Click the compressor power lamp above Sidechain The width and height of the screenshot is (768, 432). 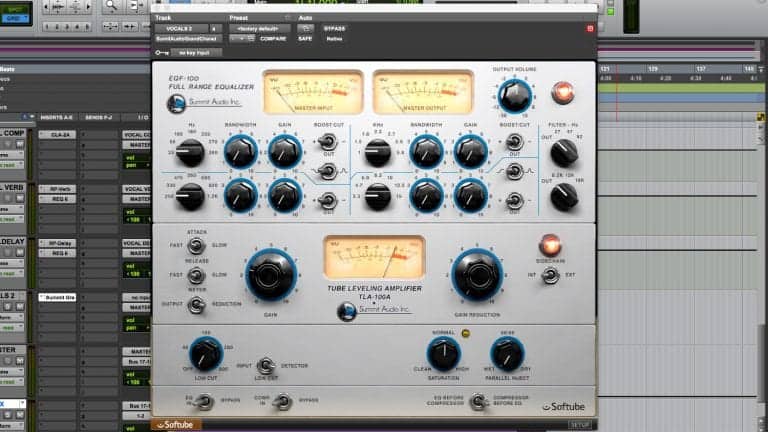pyautogui.click(x=550, y=245)
